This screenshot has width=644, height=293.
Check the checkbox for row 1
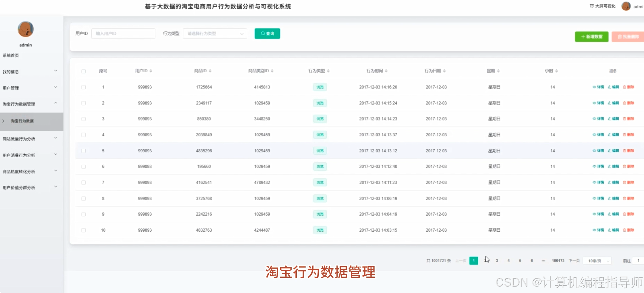point(84,87)
